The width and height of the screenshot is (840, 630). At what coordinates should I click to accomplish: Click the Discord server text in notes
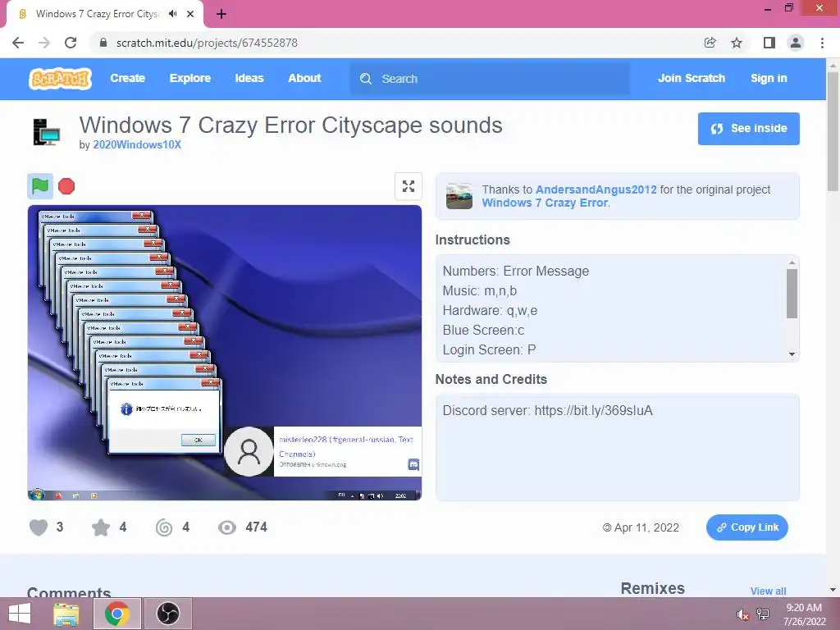click(547, 411)
